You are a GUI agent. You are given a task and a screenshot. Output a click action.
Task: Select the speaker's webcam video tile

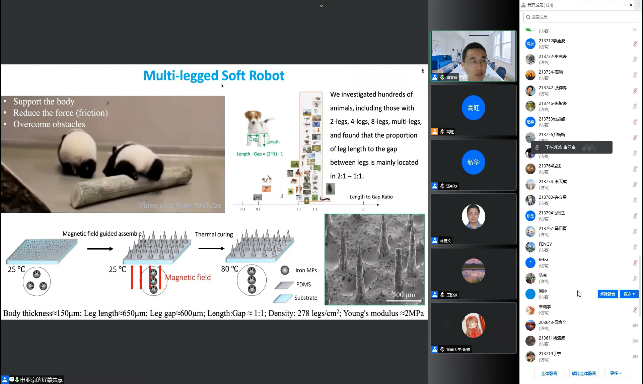pos(473,56)
